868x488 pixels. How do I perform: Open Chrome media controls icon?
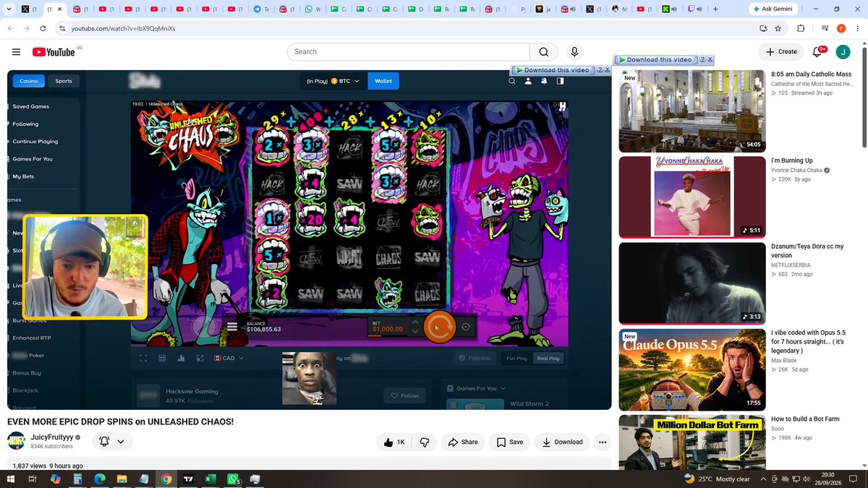[x=825, y=28]
